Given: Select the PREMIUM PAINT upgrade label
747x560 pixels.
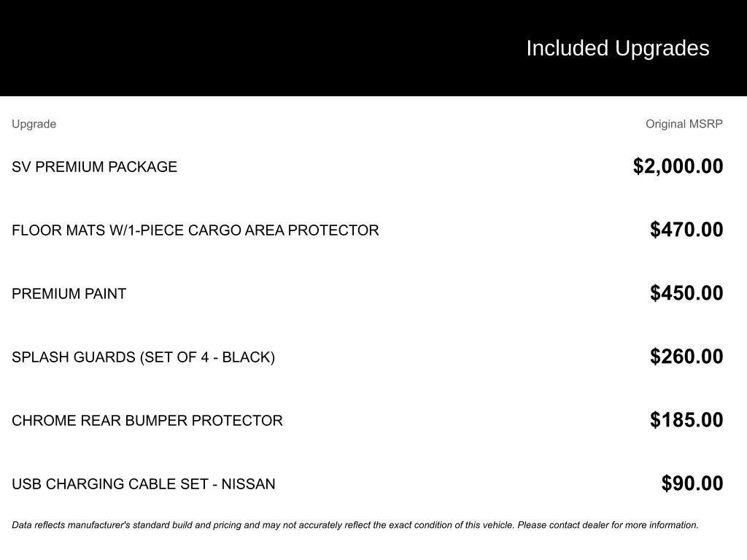Looking at the screenshot, I should point(69,294).
